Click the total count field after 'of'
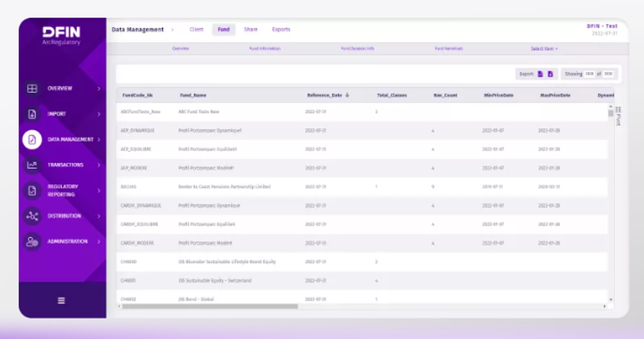This screenshot has width=644, height=339. [x=609, y=74]
